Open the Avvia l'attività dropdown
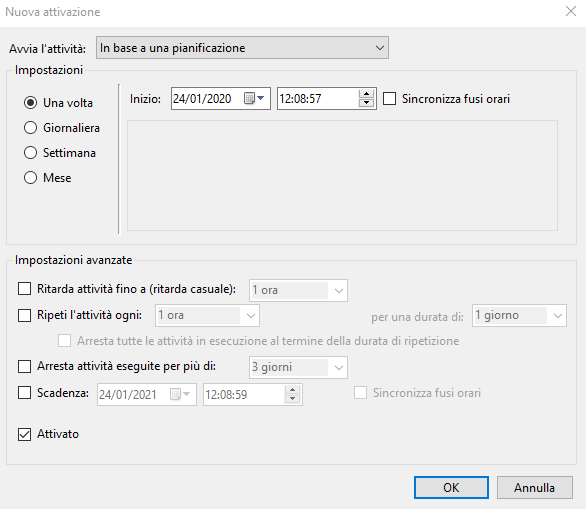This screenshot has width=586, height=509. [x=242, y=47]
